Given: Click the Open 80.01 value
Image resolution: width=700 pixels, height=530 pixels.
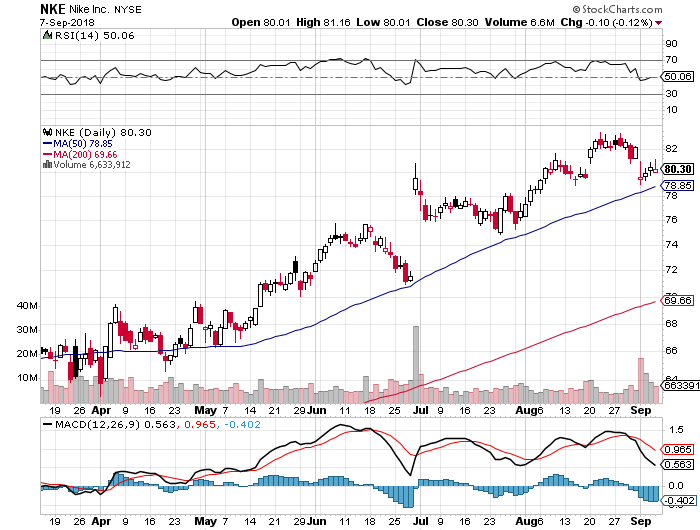Looking at the screenshot, I should coord(261,22).
